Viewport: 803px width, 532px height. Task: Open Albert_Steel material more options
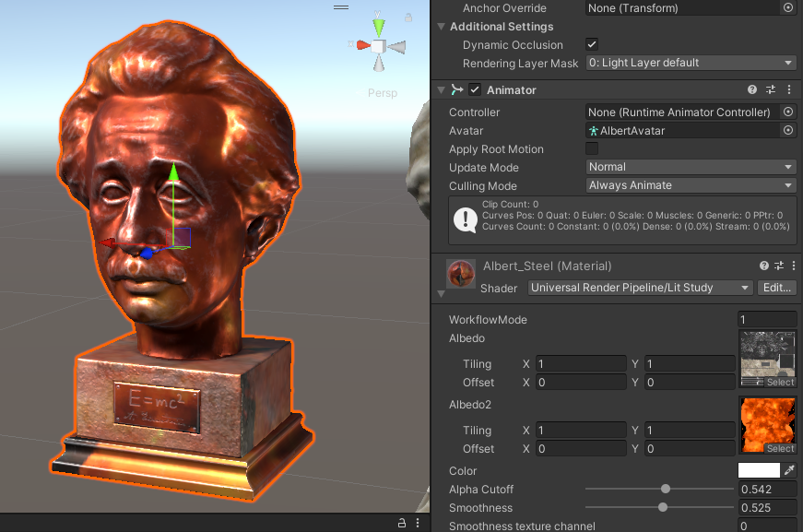(794, 266)
